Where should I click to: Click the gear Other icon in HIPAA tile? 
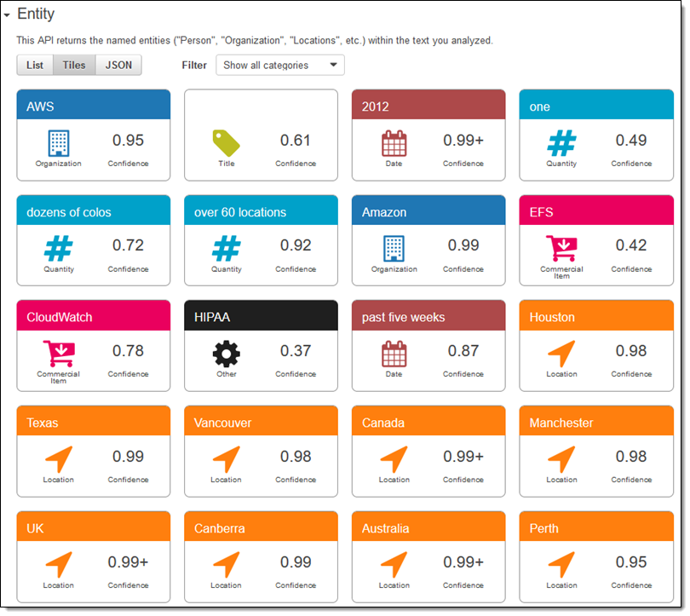pyautogui.click(x=227, y=354)
